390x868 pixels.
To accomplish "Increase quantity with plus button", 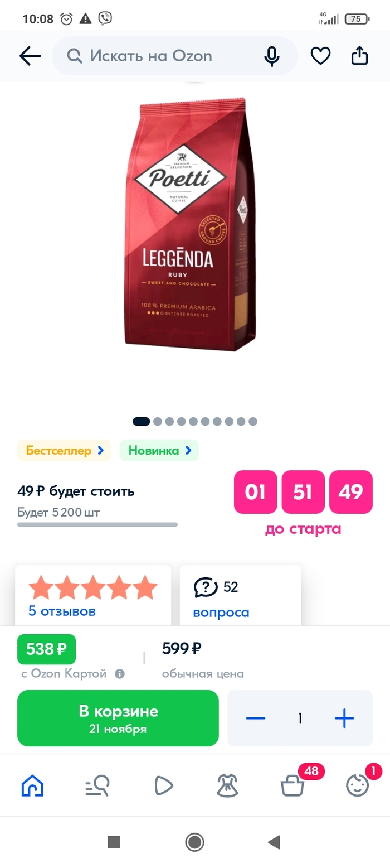I will 344,718.
